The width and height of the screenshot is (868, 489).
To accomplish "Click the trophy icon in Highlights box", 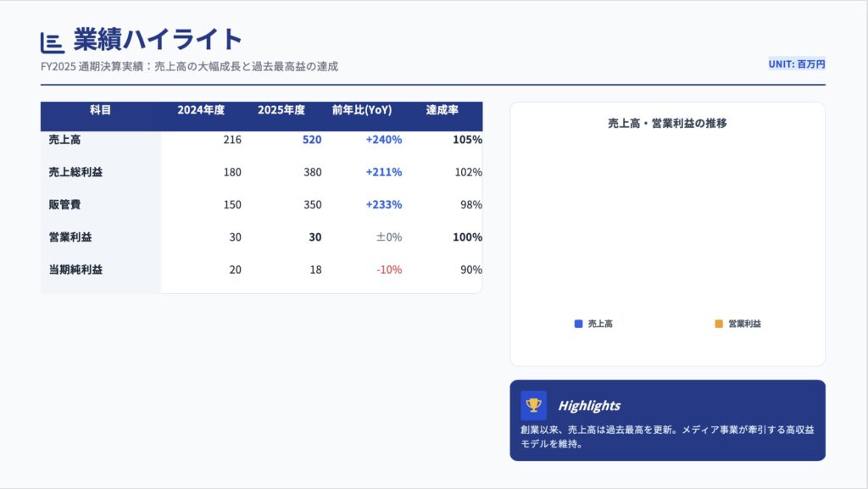I will click(x=533, y=405).
